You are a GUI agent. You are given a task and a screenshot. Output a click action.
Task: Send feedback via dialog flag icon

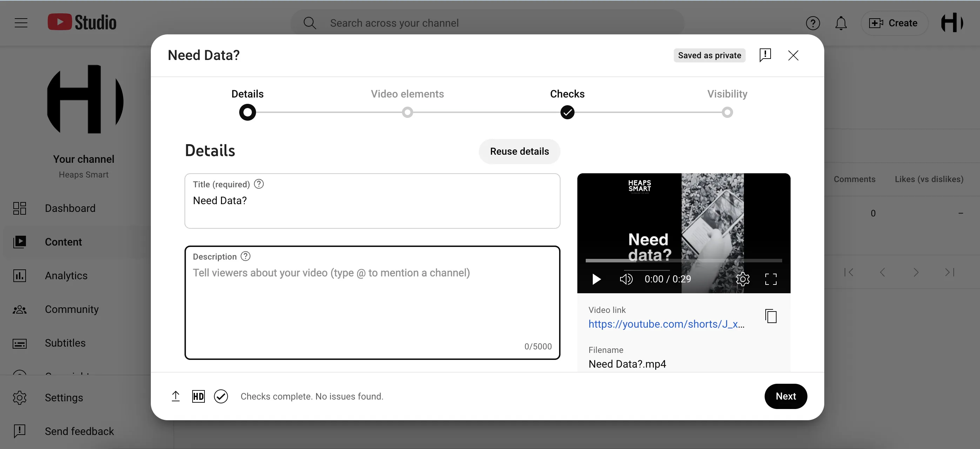pos(765,55)
